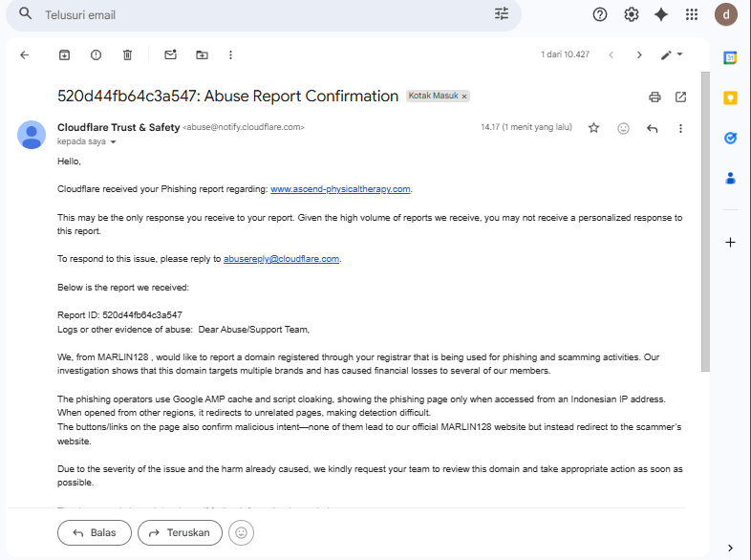Expand kepada saya recipient details
This screenshot has width=751, height=560.
(x=113, y=141)
